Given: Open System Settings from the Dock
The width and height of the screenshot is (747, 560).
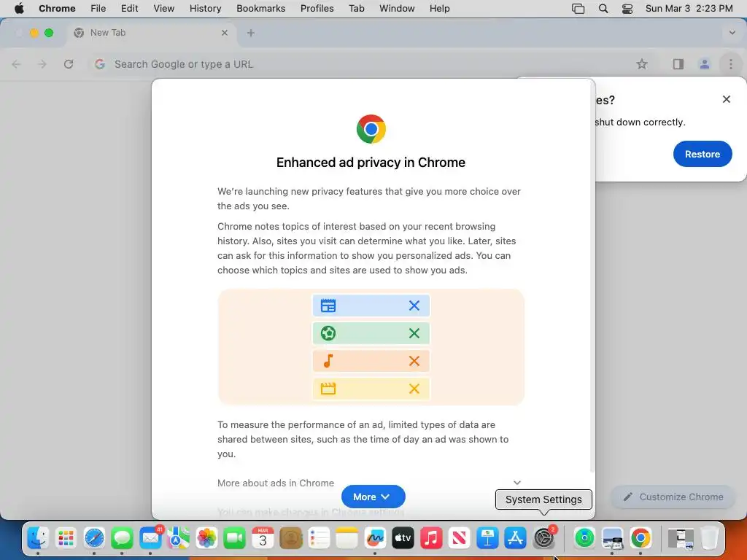Looking at the screenshot, I should point(543,538).
